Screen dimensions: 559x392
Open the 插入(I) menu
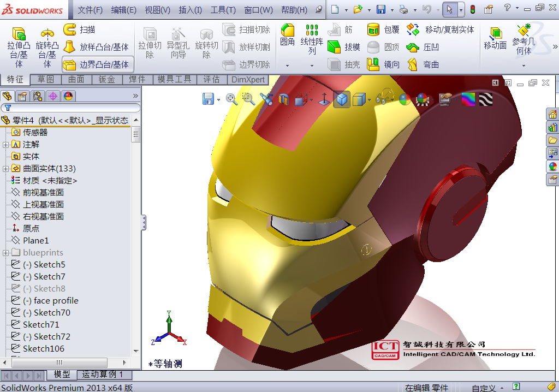(190, 10)
